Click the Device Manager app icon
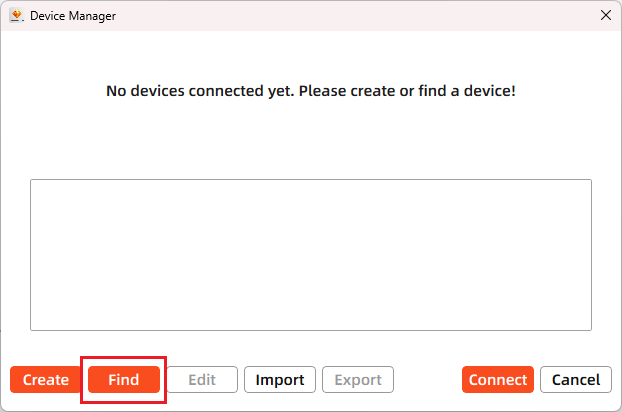The image size is (622, 412). coord(16,15)
